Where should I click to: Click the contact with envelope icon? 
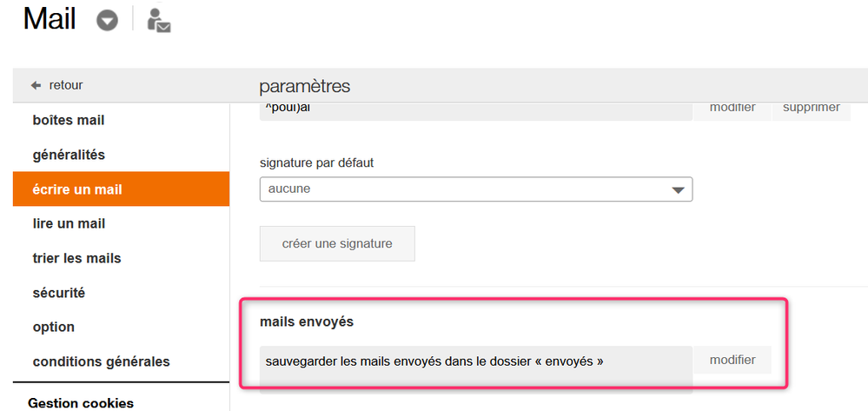click(x=158, y=20)
